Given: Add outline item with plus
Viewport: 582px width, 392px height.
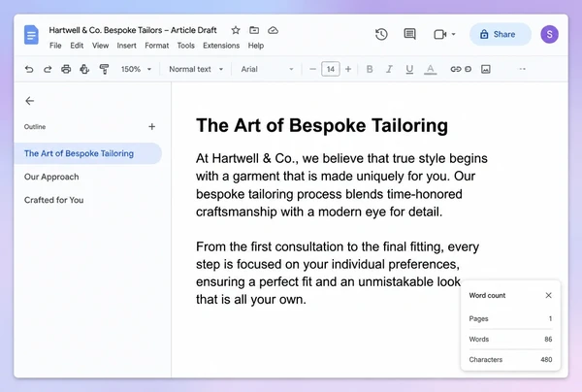Looking at the screenshot, I should point(151,126).
